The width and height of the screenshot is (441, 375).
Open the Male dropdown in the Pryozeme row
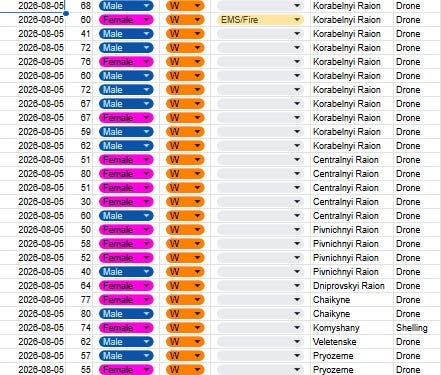pos(126,356)
